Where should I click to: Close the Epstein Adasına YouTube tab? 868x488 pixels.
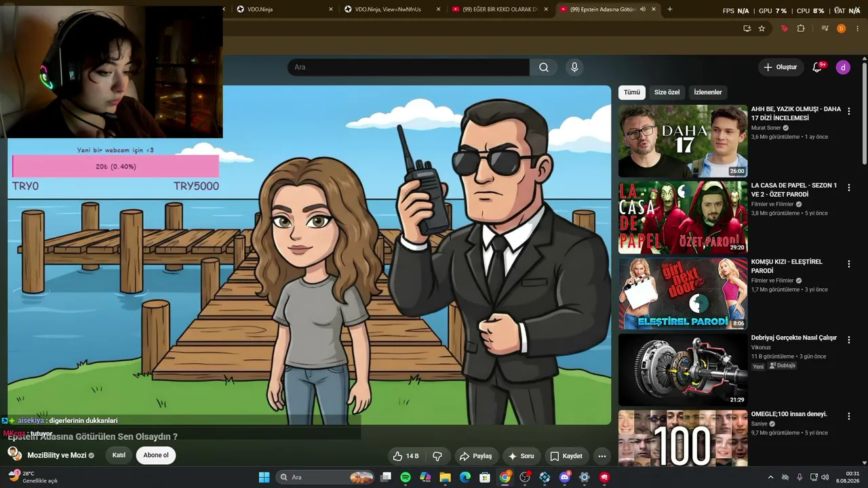(x=654, y=9)
